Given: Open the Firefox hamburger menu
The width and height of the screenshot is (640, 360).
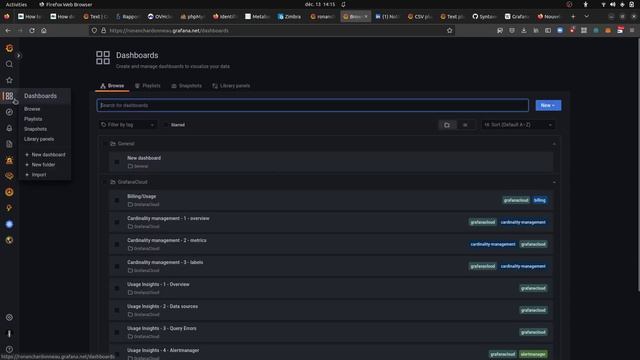Looking at the screenshot, I should tap(632, 31).
